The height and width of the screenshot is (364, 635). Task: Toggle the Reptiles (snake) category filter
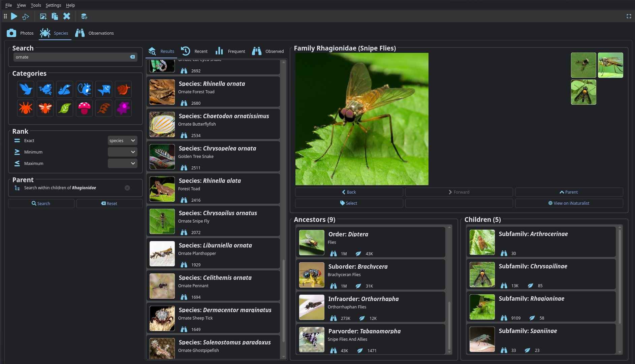tap(65, 89)
